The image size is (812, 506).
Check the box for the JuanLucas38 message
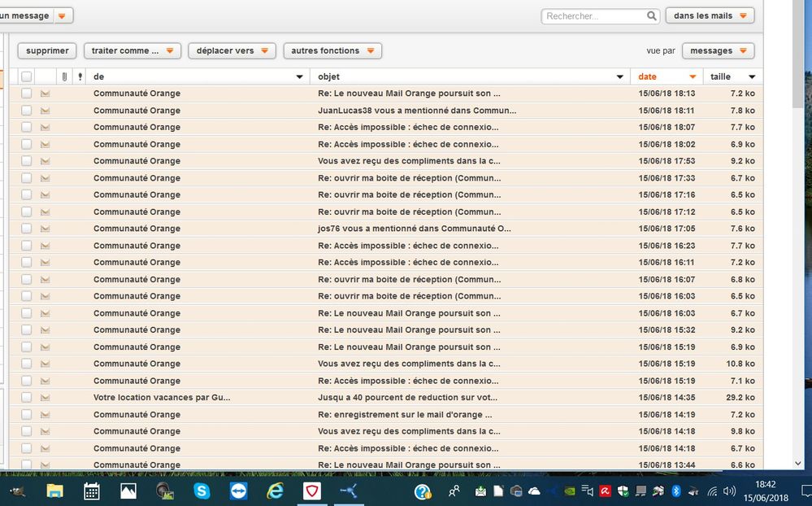[x=27, y=111]
